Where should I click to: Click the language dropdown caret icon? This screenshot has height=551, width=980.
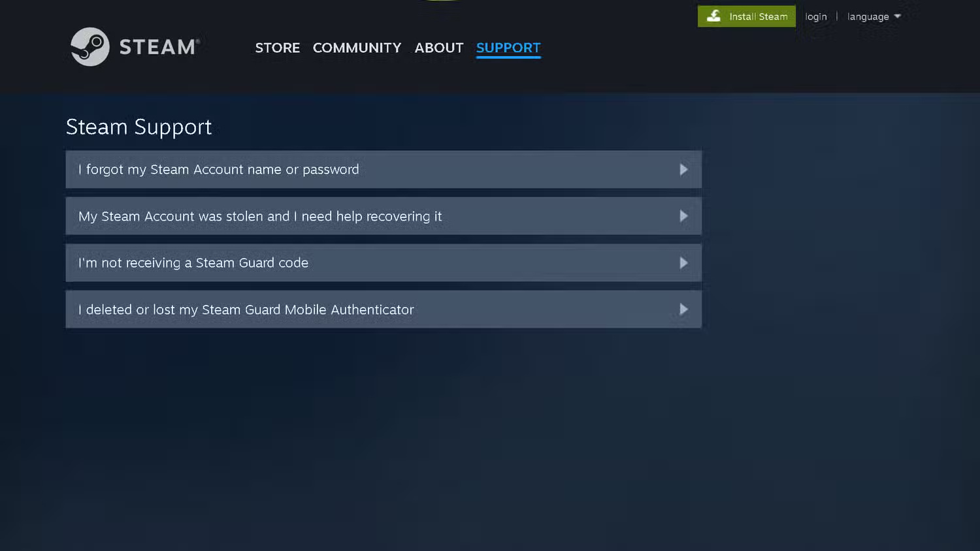[x=898, y=16]
